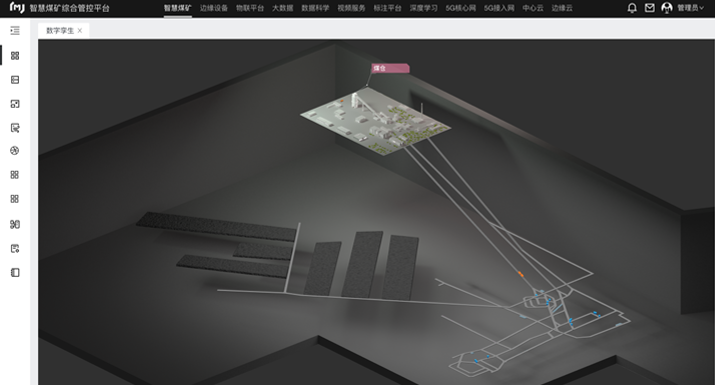Close the 数字孪生 tab
Viewport: 715px width, 385px height.
click(80, 31)
